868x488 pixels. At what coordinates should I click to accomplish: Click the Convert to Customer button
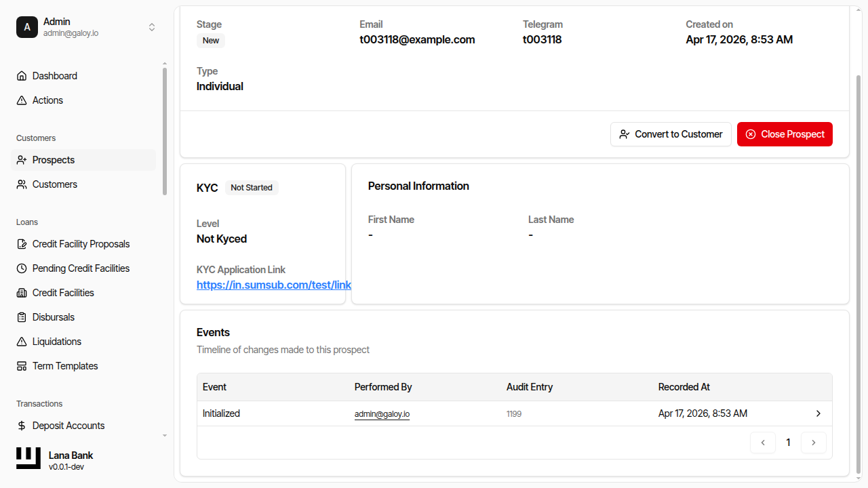(x=671, y=134)
